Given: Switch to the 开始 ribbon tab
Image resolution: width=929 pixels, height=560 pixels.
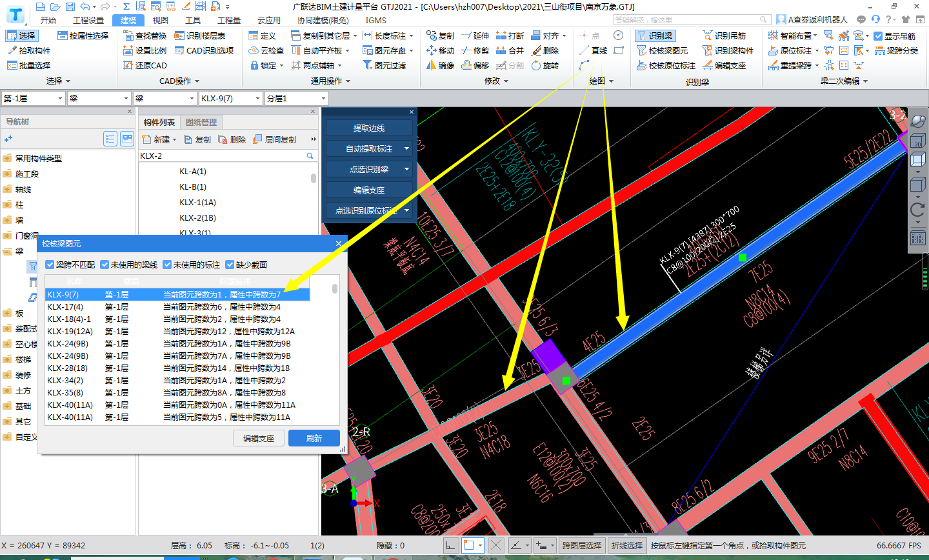Looking at the screenshot, I should [x=48, y=20].
